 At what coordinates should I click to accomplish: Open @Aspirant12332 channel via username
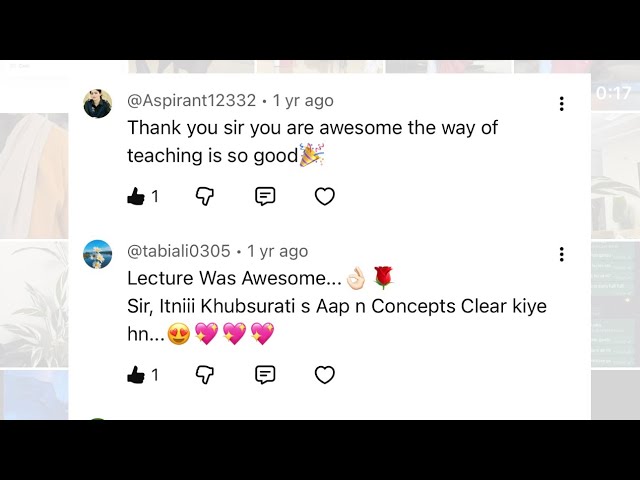[x=191, y=100]
